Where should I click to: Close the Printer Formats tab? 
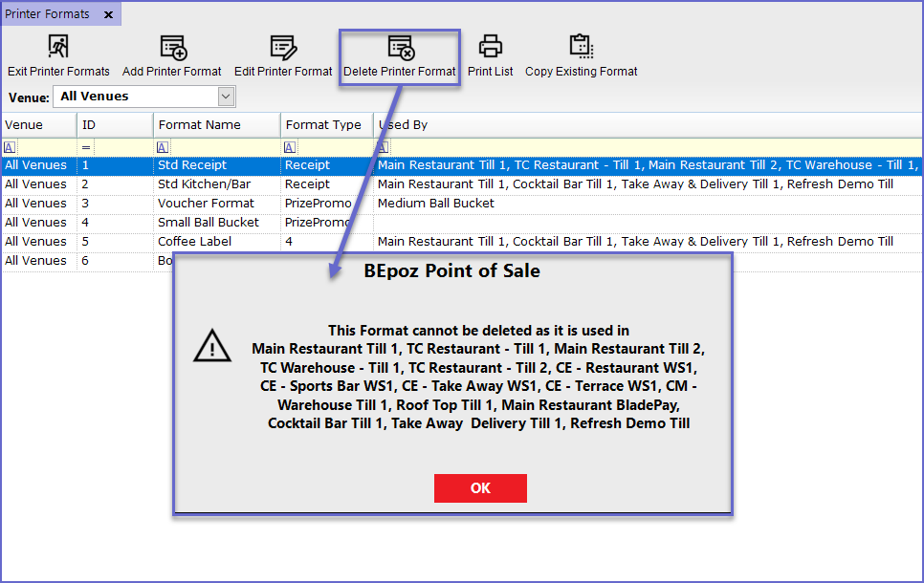point(108,15)
